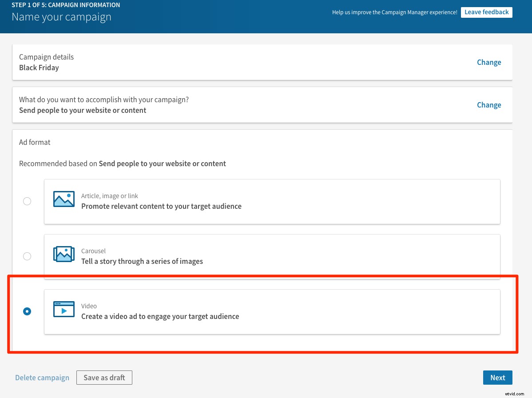Deselect the Video format radio button
532x398 pixels.
pyautogui.click(x=27, y=311)
